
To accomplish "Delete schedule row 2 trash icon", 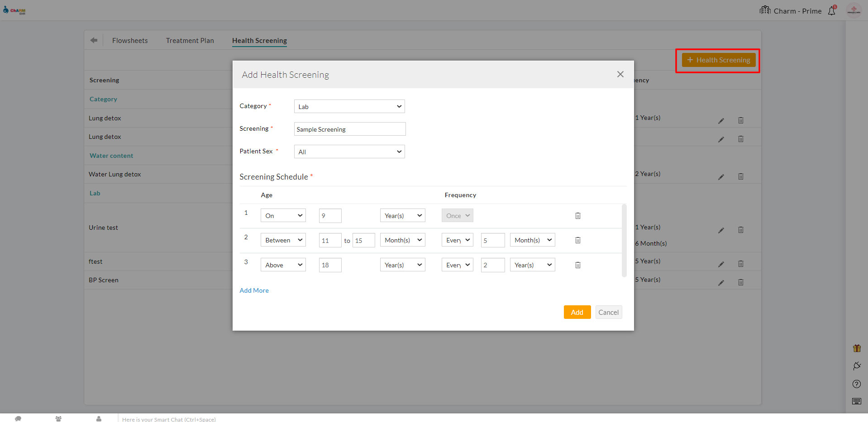I will click(577, 240).
